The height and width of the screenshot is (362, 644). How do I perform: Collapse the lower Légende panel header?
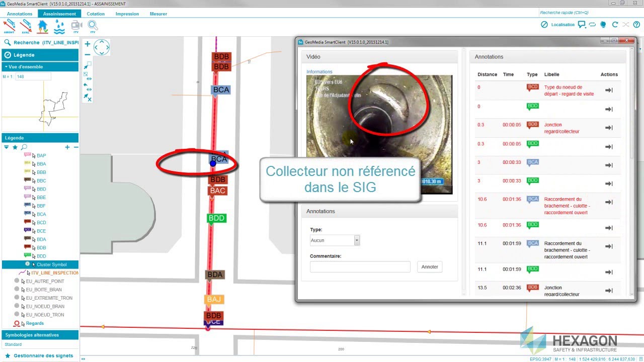point(40,138)
